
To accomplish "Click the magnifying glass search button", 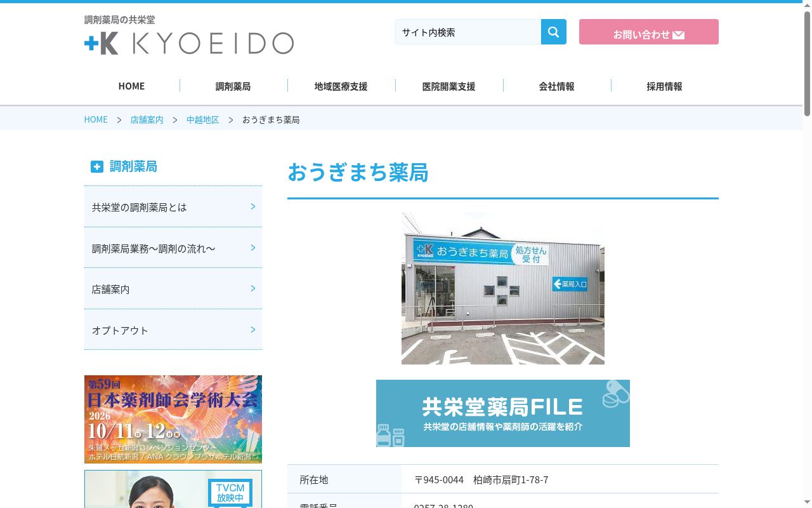I will tap(553, 32).
